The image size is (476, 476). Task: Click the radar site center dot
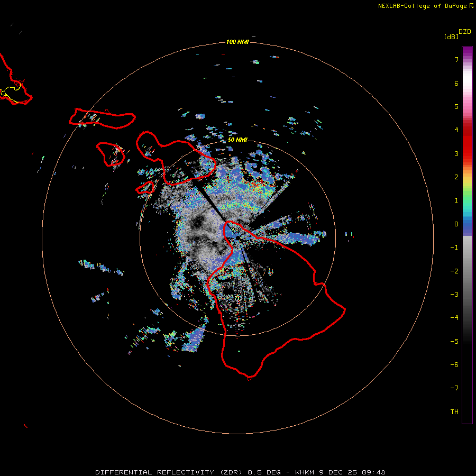pos(237,237)
